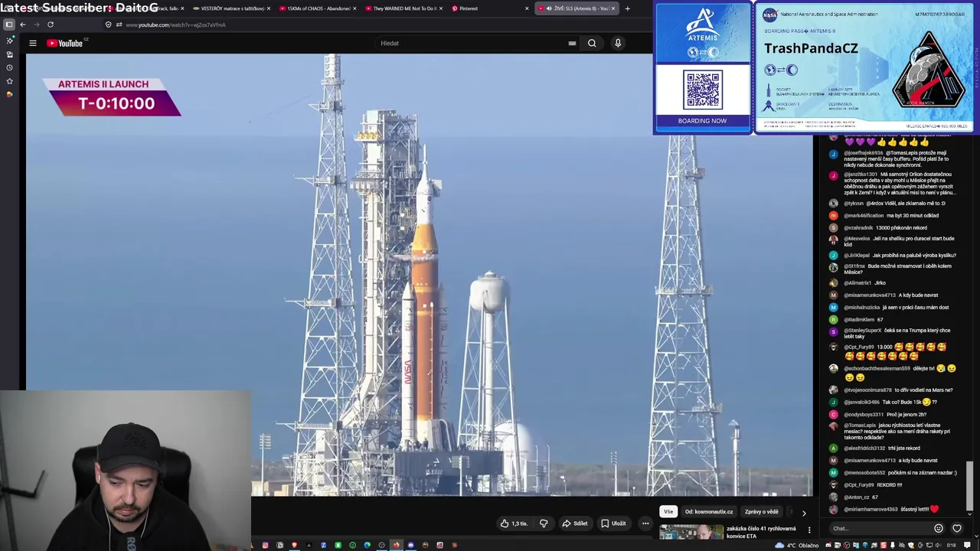980x551 pixels.
Task: Open the emoji picker in chat
Action: 939,528
